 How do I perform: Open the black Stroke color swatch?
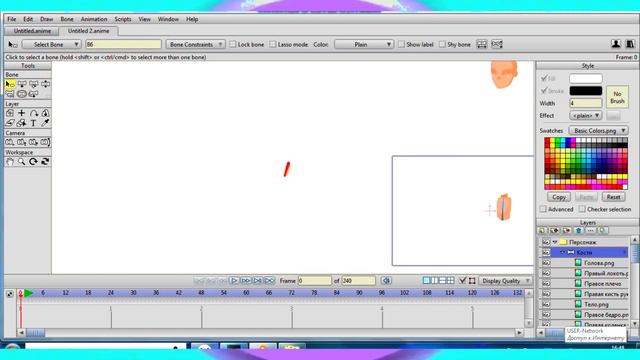click(585, 91)
